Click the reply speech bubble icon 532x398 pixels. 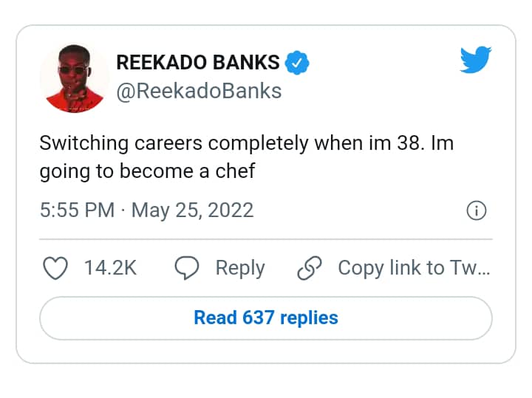pos(186,269)
